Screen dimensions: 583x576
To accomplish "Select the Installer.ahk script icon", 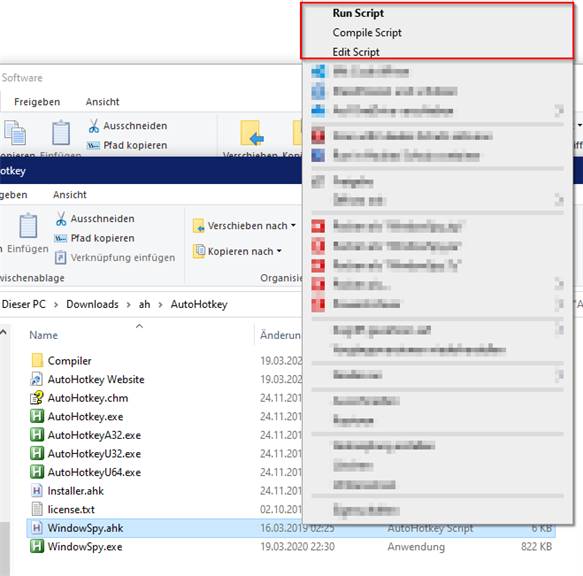I will [37, 490].
